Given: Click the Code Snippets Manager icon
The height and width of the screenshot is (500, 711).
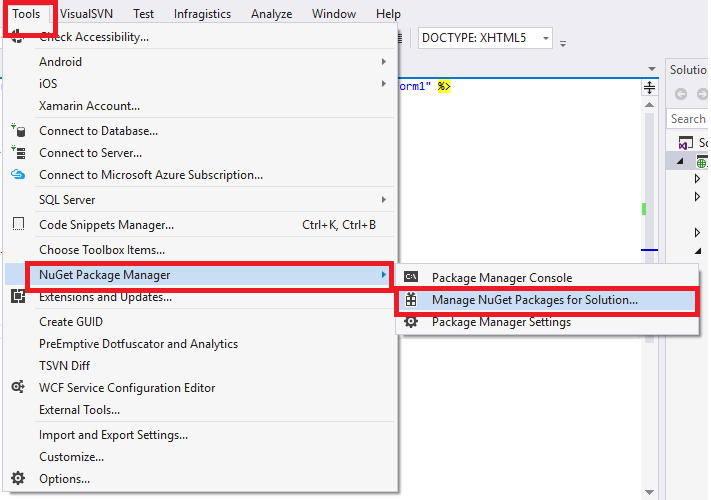Looking at the screenshot, I should [18, 225].
